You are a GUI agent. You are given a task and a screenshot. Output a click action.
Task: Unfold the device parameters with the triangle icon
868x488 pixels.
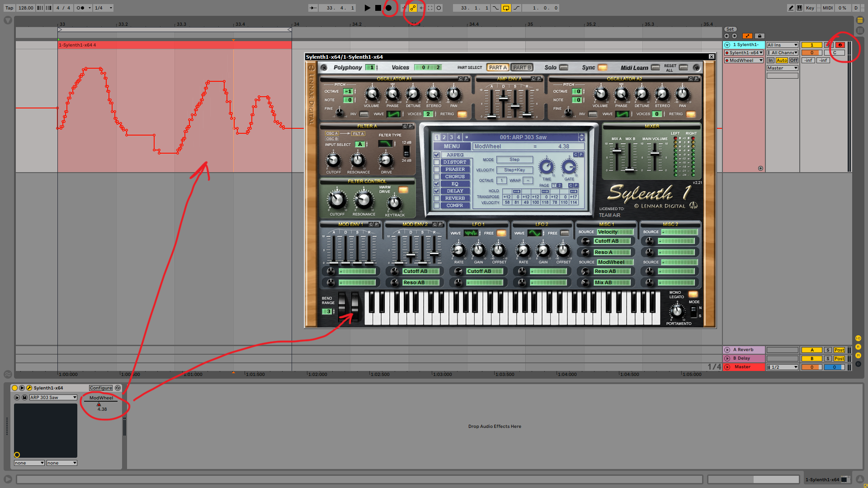tap(22, 388)
